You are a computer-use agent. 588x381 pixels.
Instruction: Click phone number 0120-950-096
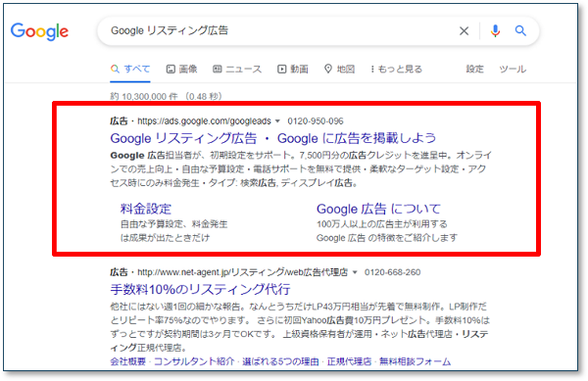316,121
